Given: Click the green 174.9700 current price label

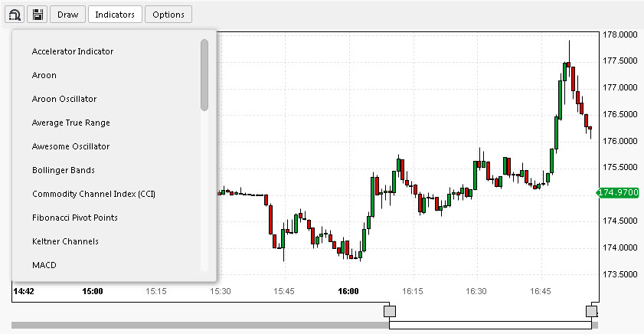Looking at the screenshot, I should tap(618, 192).
